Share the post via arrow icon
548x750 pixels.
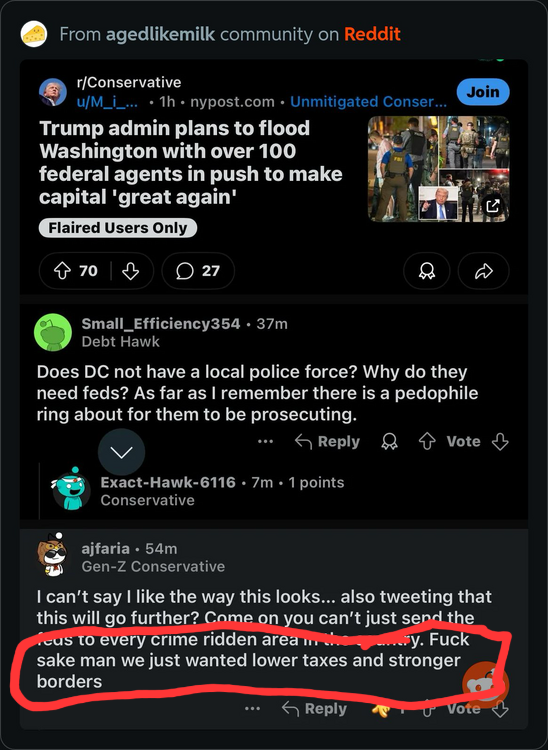(x=483, y=271)
